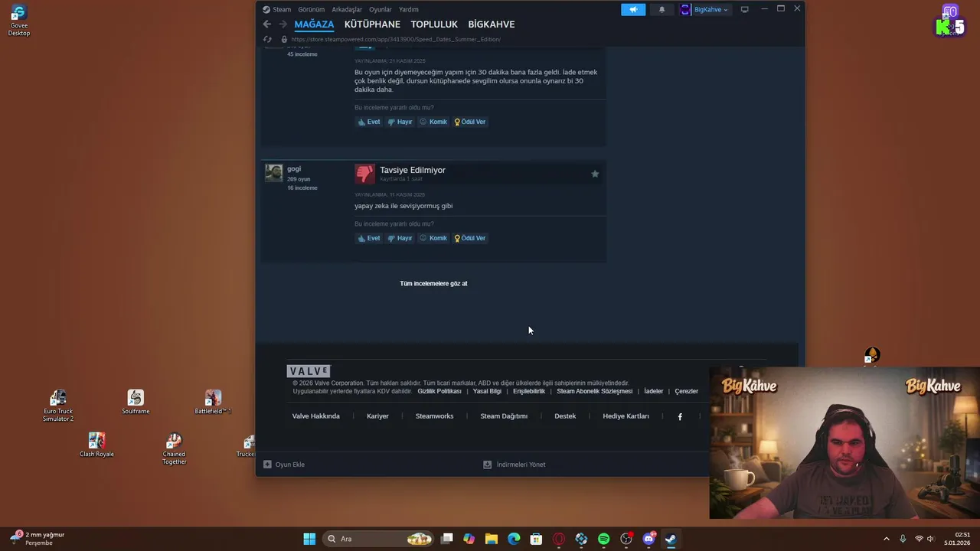
Task: Click Ödül Ver on gogi's review
Action: pos(470,238)
